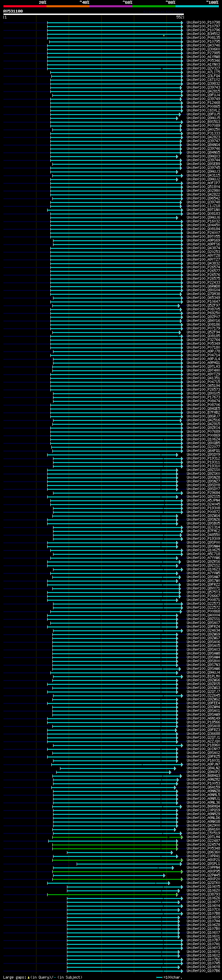Open hit UniRef100_P10797
The height and width of the screenshot is (980, 222).
(x=203, y=26)
